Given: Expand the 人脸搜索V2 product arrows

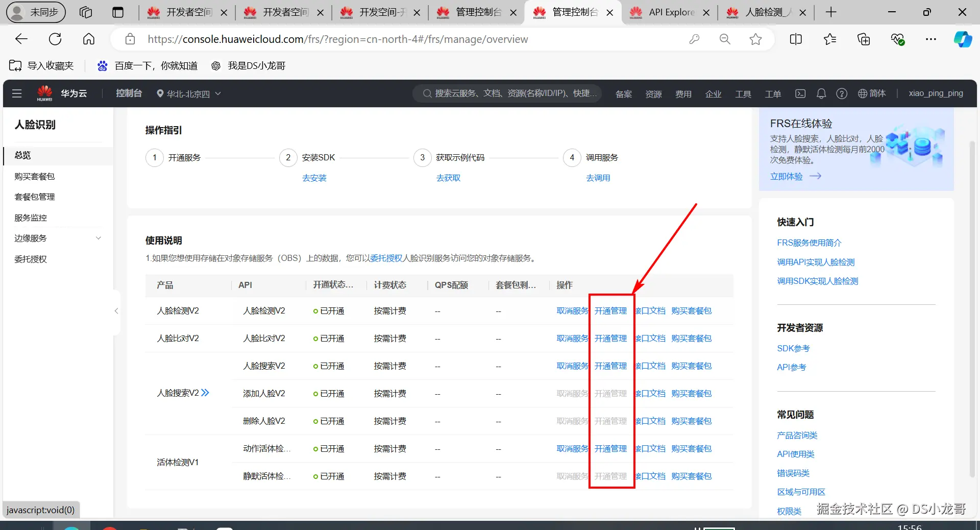Looking at the screenshot, I should click(x=205, y=393).
